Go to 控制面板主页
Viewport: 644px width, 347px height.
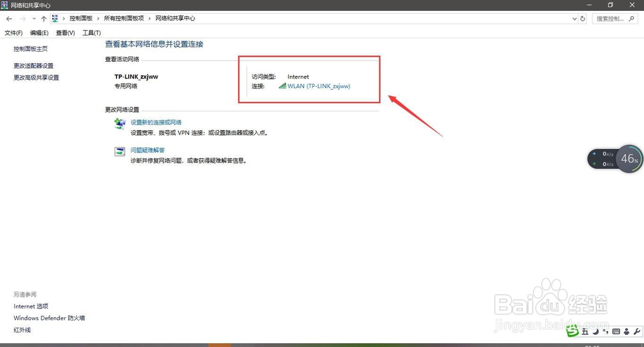[31, 49]
